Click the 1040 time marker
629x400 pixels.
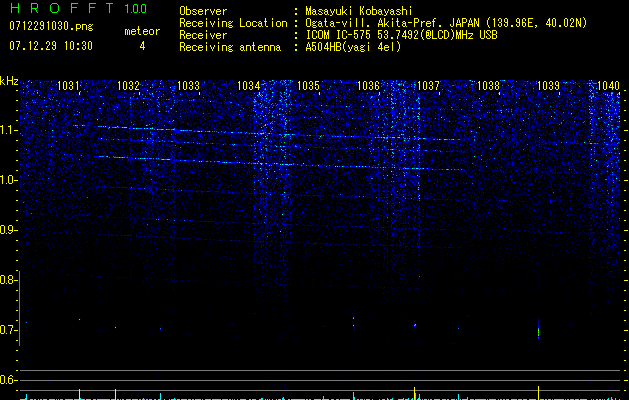click(x=608, y=87)
